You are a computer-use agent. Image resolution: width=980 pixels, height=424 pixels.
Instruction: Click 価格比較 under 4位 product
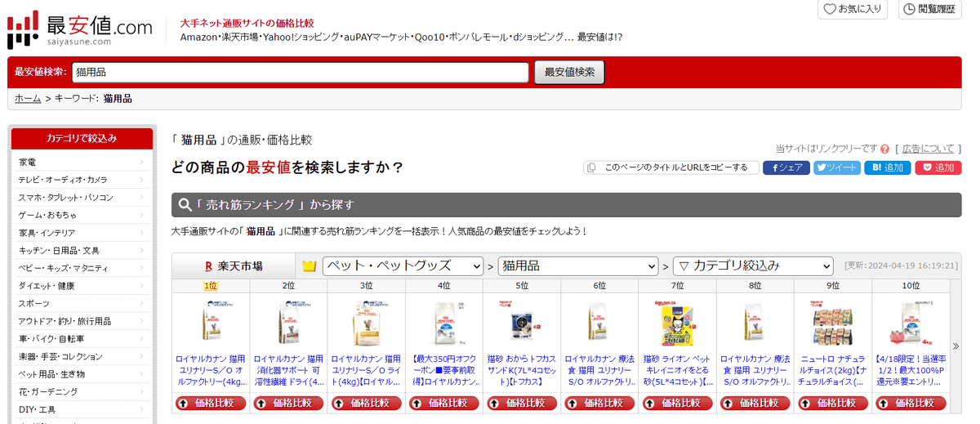point(444,403)
